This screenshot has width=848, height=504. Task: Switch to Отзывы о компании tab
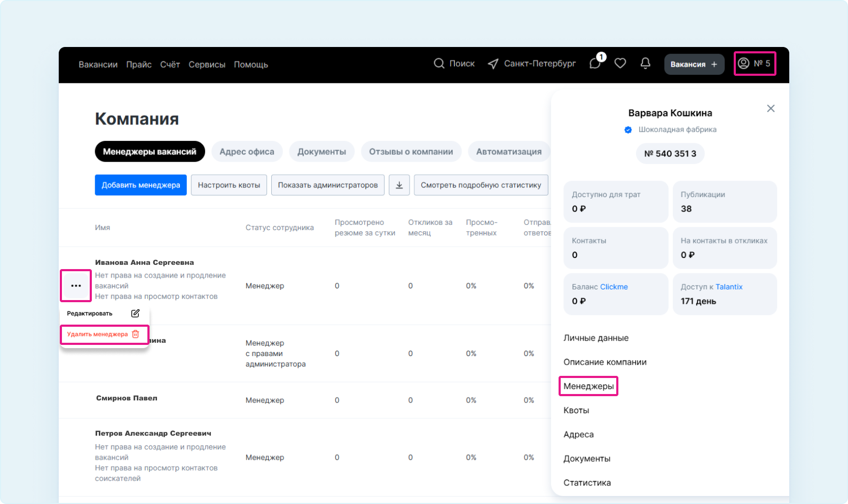click(411, 152)
